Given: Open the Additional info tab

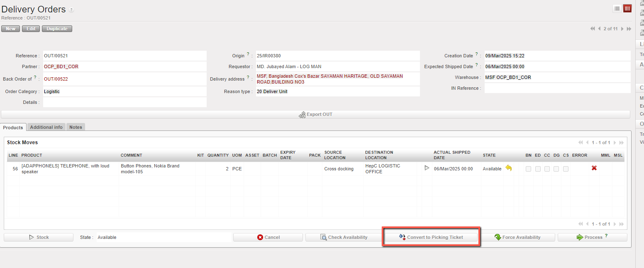Looking at the screenshot, I should [x=46, y=127].
